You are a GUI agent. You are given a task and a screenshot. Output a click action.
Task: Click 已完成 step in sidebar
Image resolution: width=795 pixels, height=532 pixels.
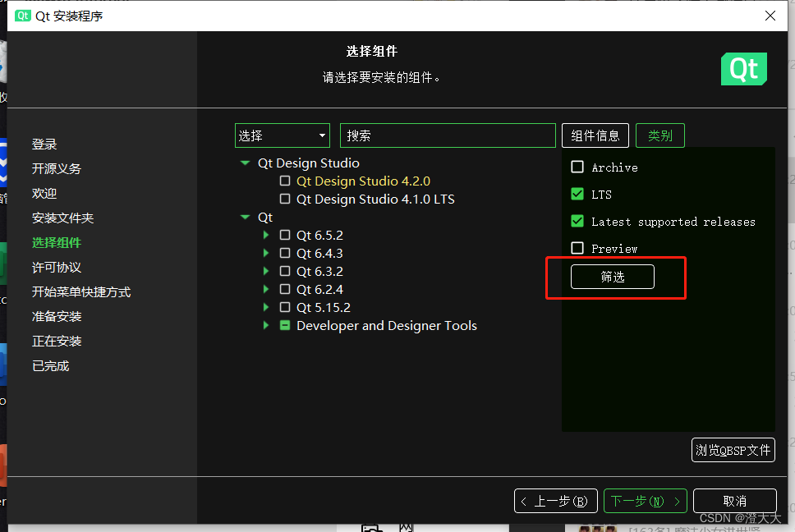click(x=51, y=366)
